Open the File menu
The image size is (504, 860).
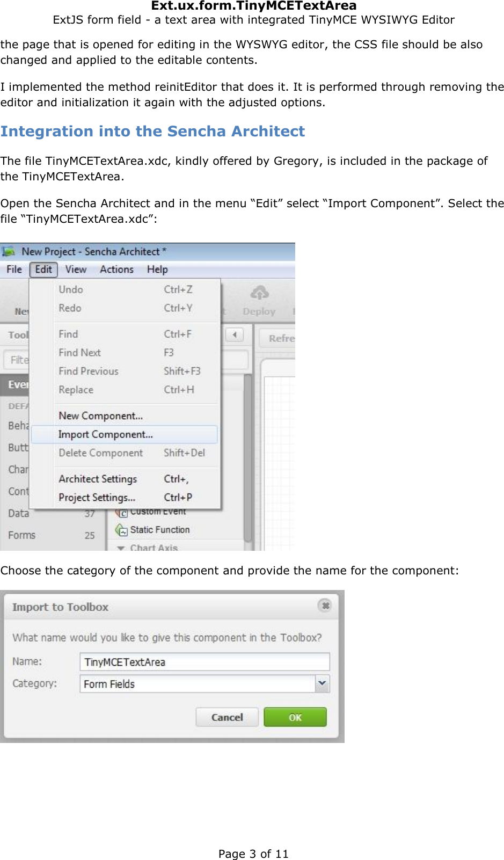click(x=14, y=269)
